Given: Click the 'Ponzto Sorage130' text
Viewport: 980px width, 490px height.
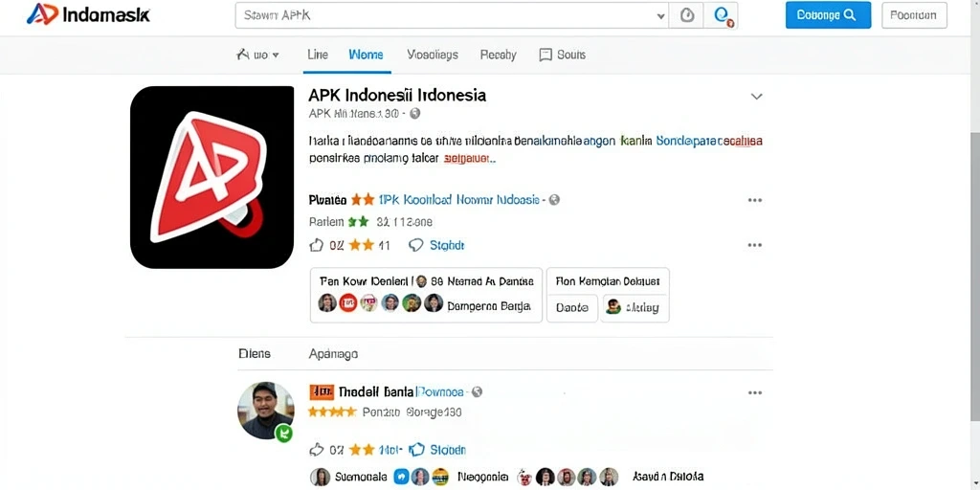Looking at the screenshot, I should (x=412, y=412).
